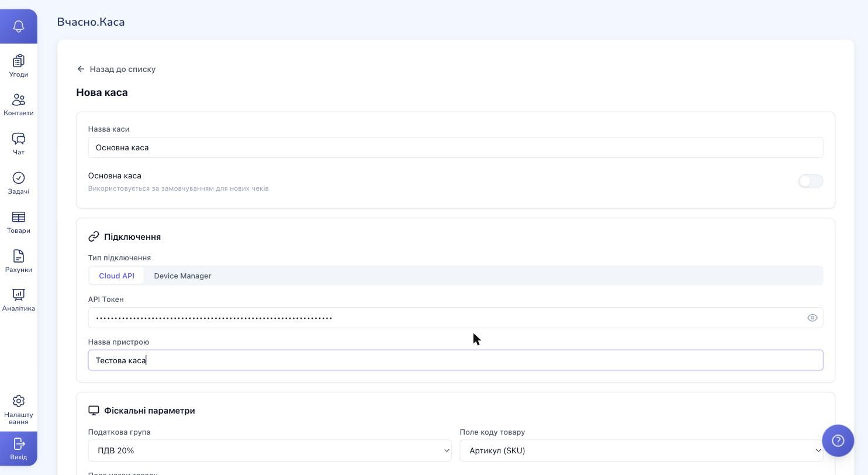This screenshot has height=475, width=868.
Task: Click Використовується за замовчуванням hint text
Action: [178, 188]
